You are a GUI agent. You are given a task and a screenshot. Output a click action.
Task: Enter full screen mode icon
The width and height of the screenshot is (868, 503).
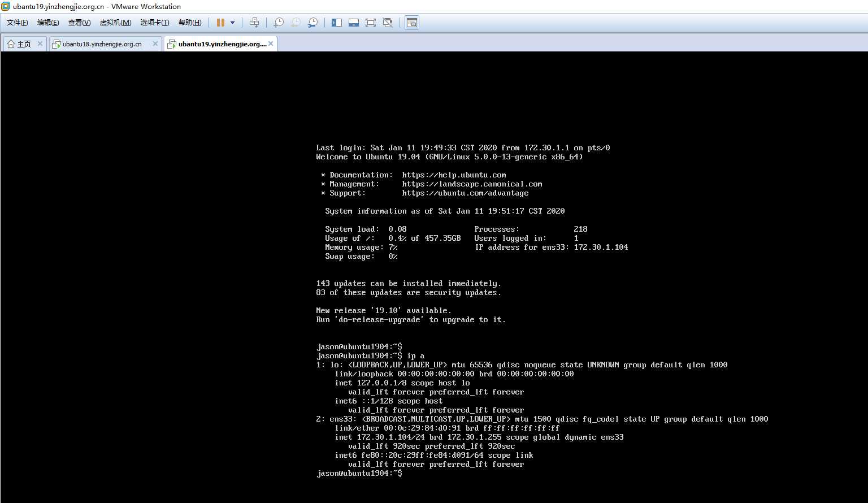coord(371,23)
